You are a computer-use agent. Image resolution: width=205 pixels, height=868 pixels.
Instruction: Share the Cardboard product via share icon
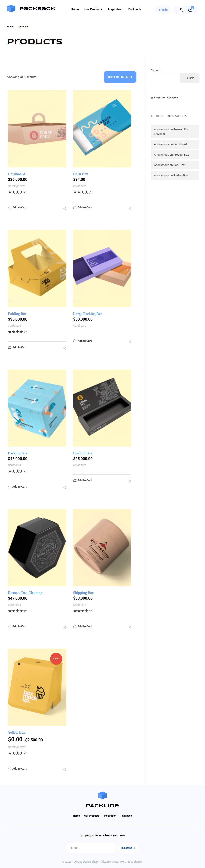coord(65,208)
